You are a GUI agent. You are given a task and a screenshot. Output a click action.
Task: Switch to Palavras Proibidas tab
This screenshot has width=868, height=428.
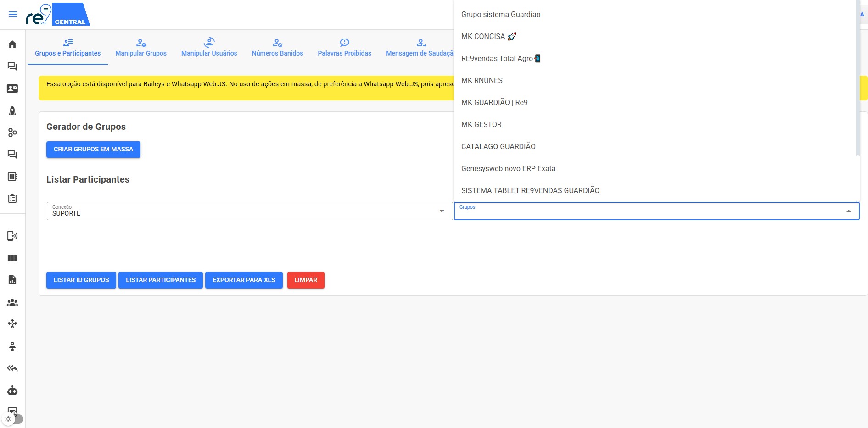tap(345, 48)
